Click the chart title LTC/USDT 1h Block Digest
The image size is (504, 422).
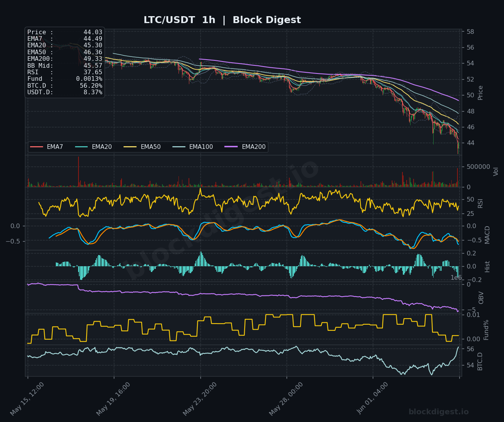point(222,20)
